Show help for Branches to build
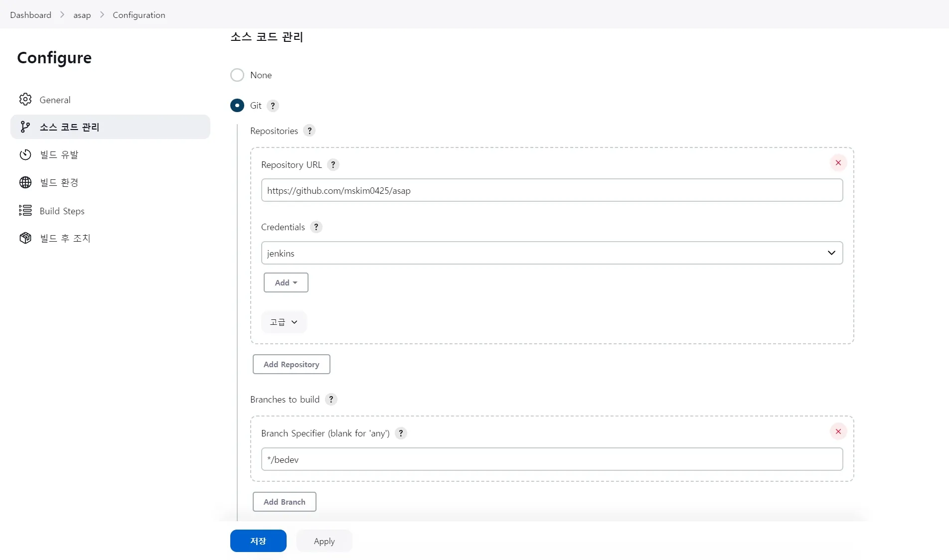The image size is (949, 560). pos(331,400)
